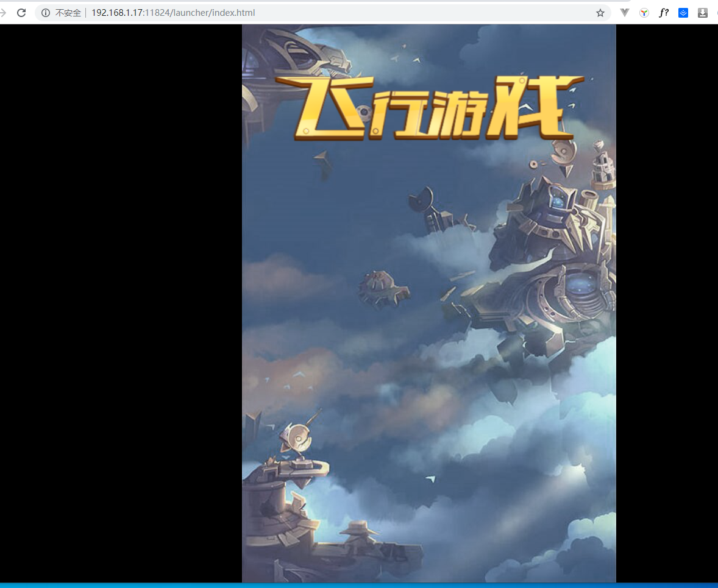Open the colorful Y extension icon

point(644,13)
